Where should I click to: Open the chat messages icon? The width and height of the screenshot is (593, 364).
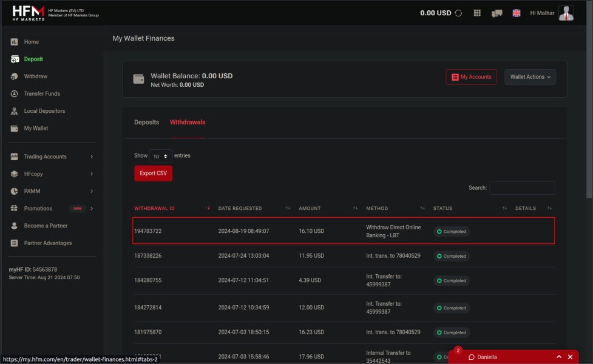click(496, 13)
